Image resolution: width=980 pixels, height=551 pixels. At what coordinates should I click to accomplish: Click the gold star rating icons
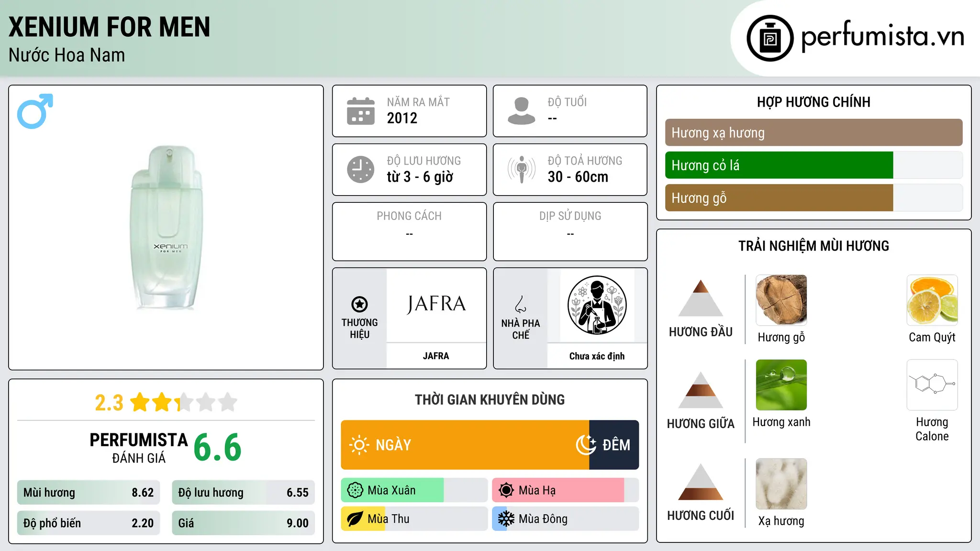[184, 402]
